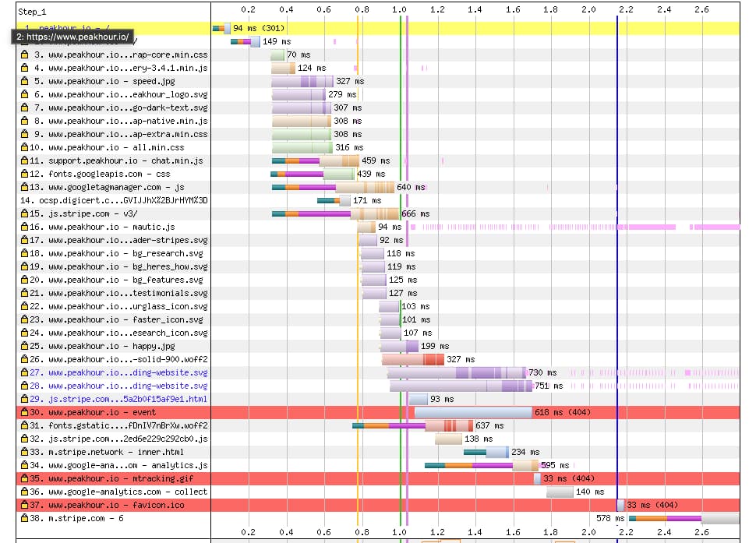
Task: Select the padlock next to request 16 mautic.js
Action: pyautogui.click(x=25, y=227)
